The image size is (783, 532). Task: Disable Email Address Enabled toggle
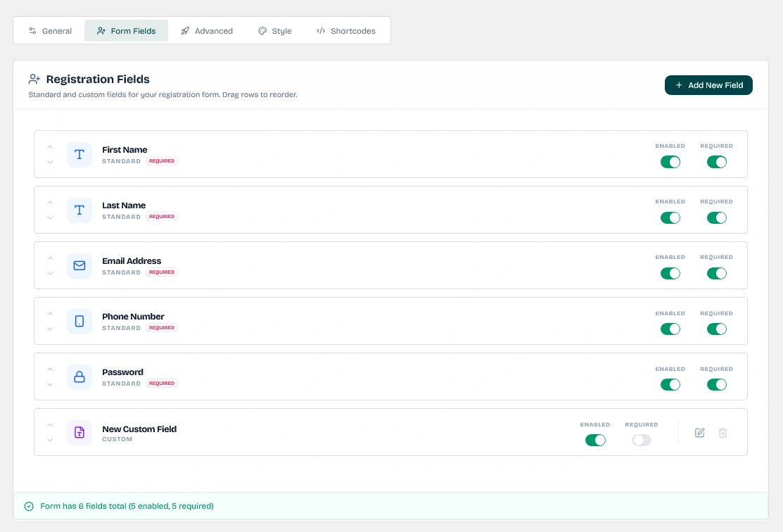[670, 273]
